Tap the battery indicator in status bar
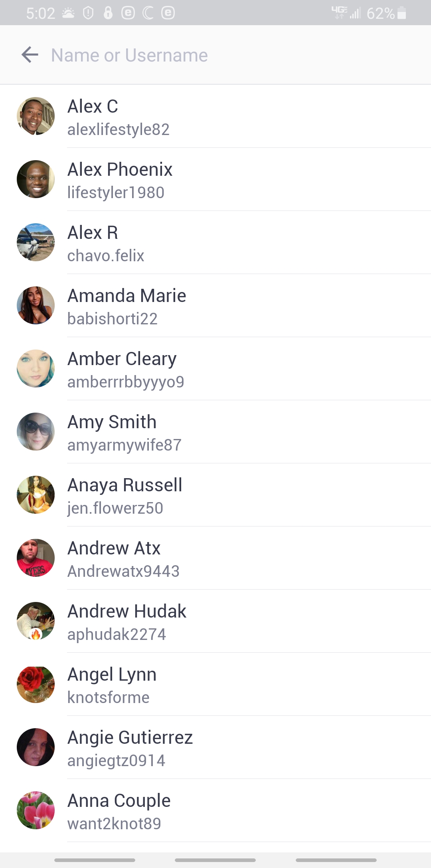Screen dimensions: 431x868 (x=402, y=13)
